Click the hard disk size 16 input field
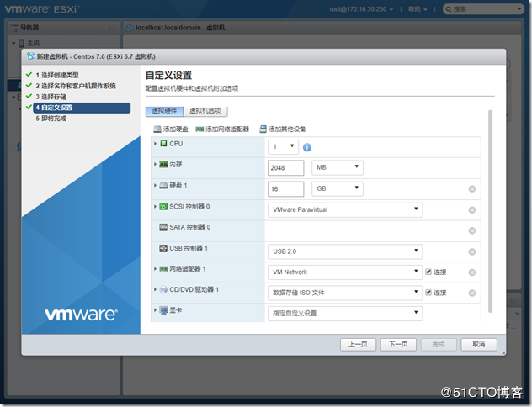 [285, 188]
